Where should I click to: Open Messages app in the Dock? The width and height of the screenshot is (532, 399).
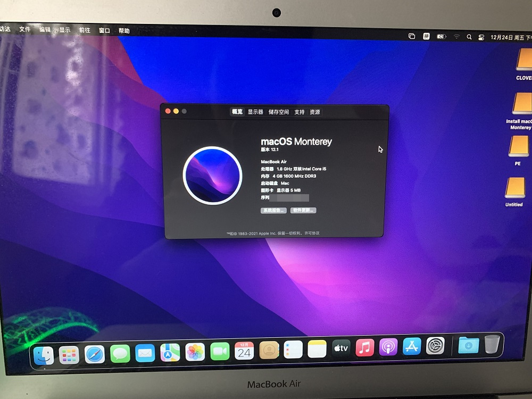click(x=120, y=354)
